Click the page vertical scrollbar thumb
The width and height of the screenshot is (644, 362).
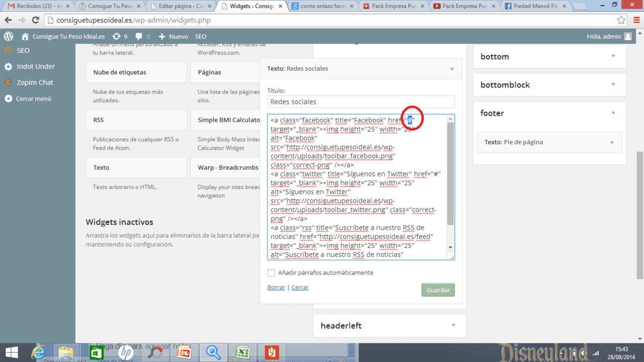[x=640, y=216]
